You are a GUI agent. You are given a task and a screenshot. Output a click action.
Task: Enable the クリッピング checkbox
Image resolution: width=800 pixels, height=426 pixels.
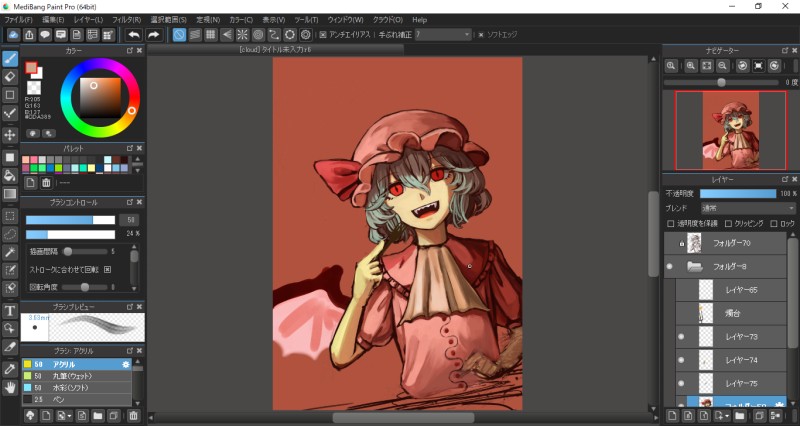pyautogui.click(x=729, y=223)
